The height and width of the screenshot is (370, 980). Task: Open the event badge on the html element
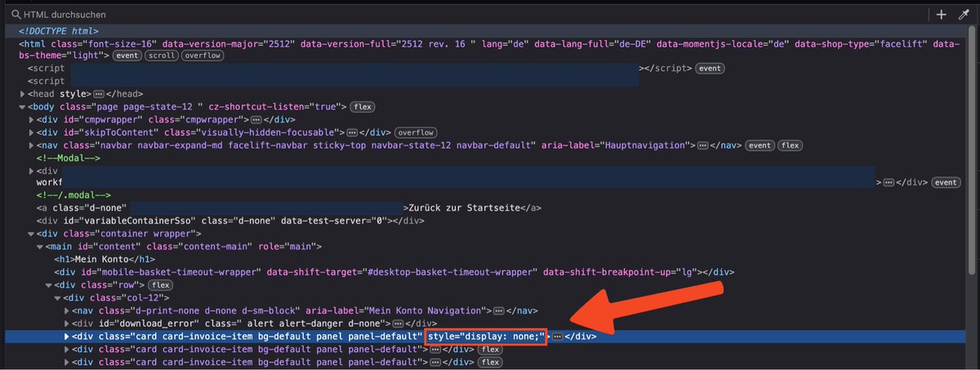(x=127, y=56)
